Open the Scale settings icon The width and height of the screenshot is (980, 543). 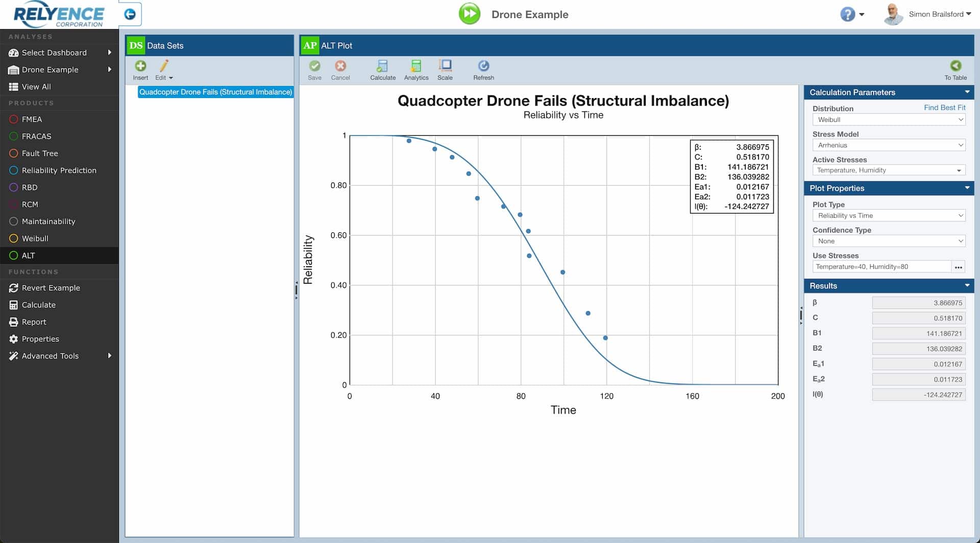(445, 70)
